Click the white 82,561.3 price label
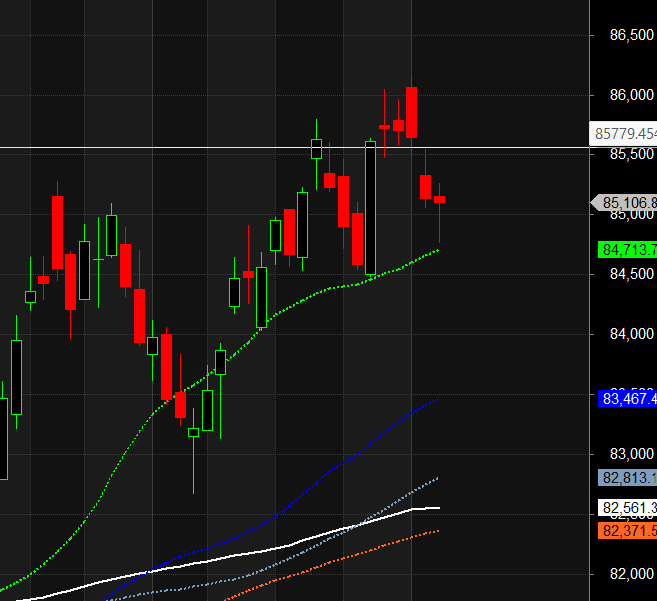The height and width of the screenshot is (601, 657). coord(626,507)
